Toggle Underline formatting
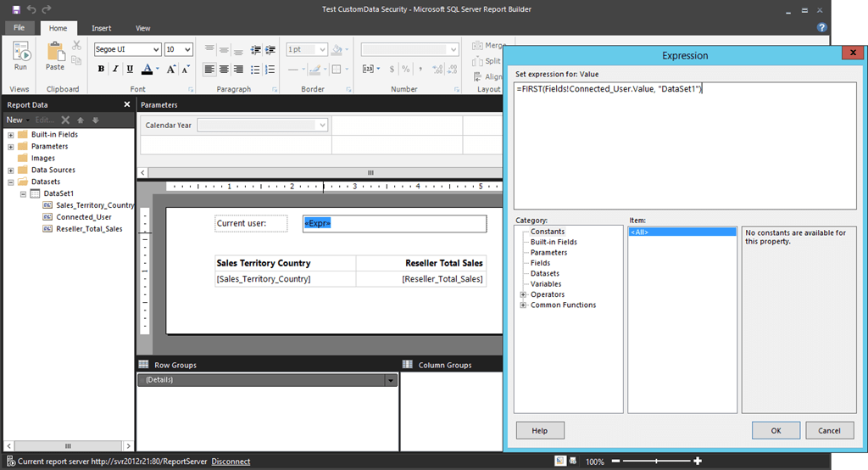This screenshot has height=470, width=868. click(x=130, y=69)
